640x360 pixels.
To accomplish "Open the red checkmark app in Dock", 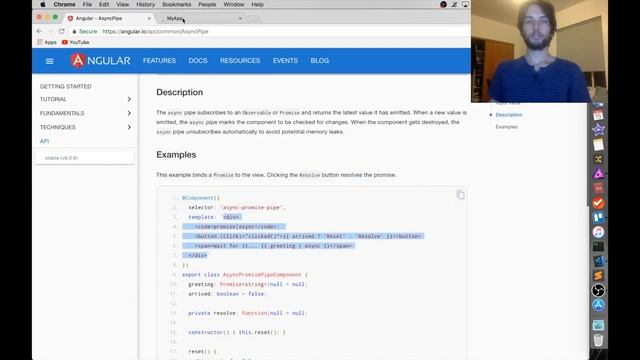I will coord(598,203).
